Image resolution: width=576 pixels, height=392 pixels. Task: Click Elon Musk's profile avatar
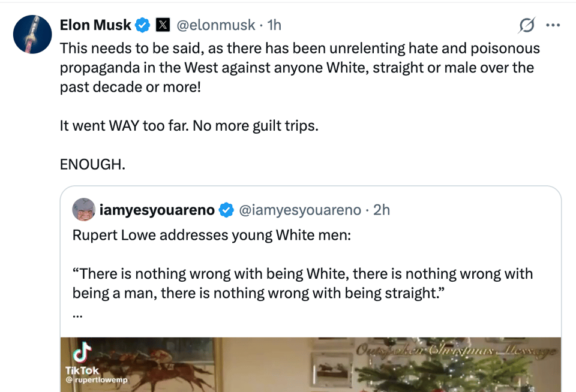click(32, 34)
